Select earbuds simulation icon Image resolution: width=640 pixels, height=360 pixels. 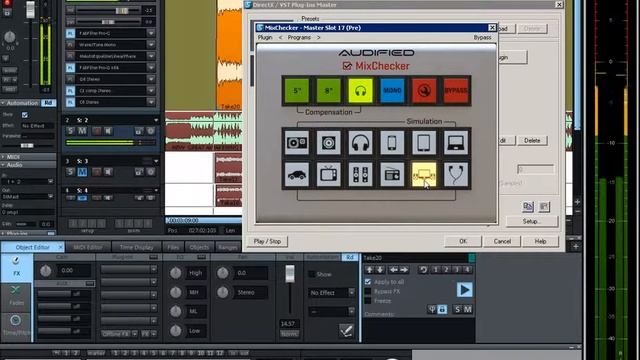pyautogui.click(x=456, y=174)
